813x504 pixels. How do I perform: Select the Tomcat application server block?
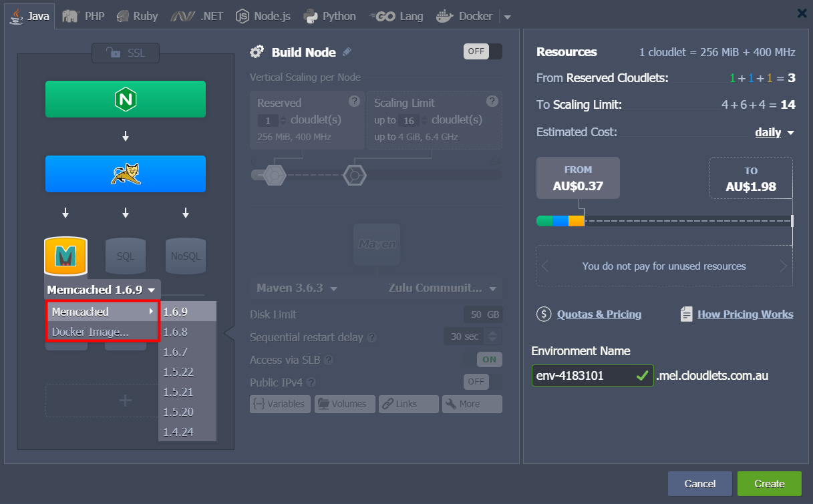(126, 174)
